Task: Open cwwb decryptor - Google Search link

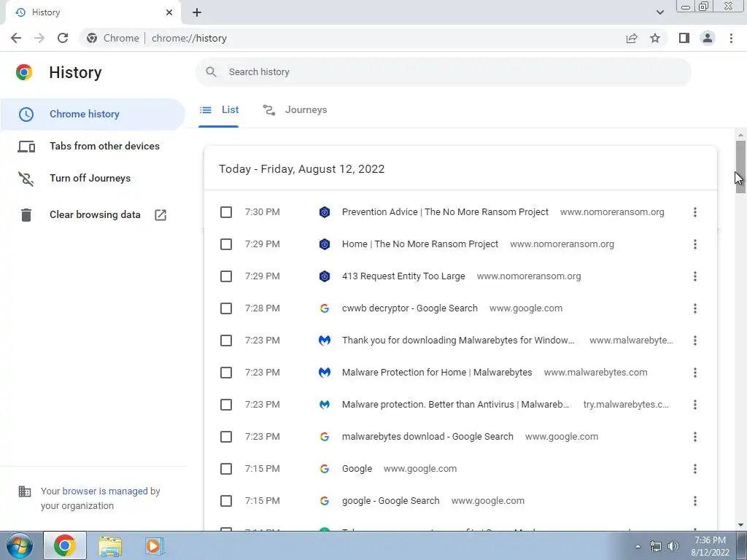Action: pyautogui.click(x=409, y=308)
